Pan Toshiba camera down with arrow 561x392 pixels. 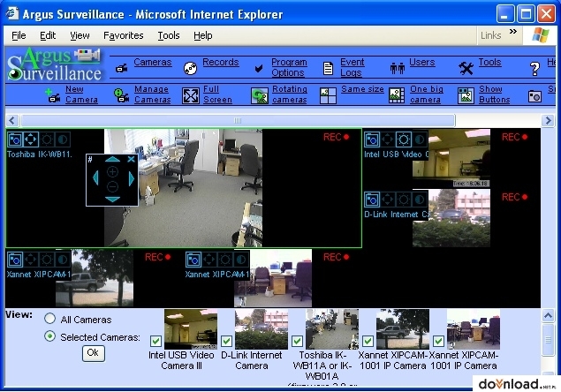(112, 200)
